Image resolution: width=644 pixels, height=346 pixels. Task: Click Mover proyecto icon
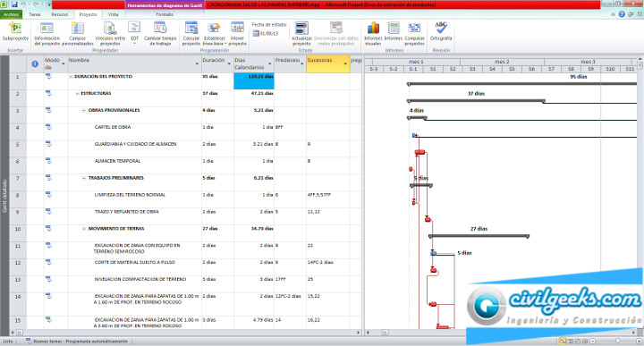pyautogui.click(x=237, y=28)
